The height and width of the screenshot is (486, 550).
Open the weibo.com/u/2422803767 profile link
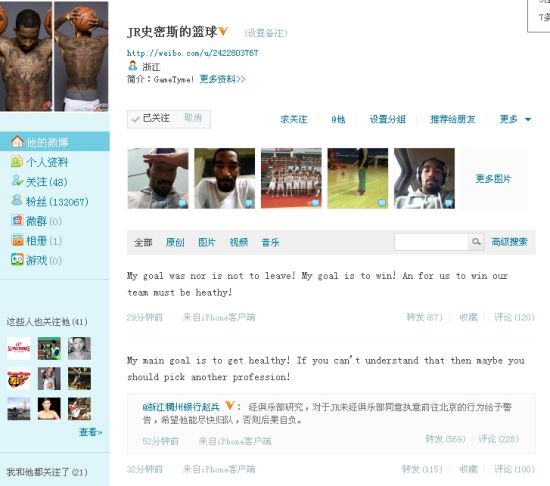(x=192, y=53)
